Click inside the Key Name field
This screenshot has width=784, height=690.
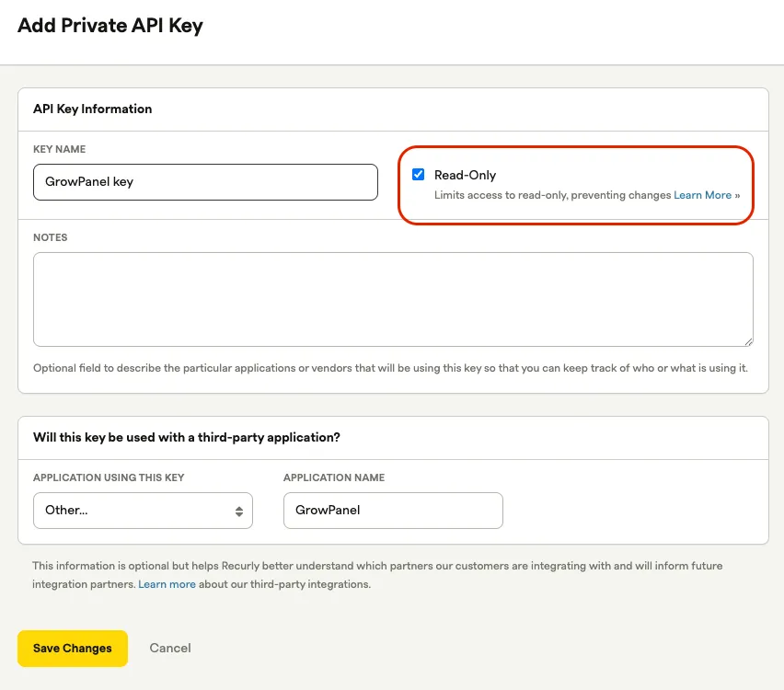click(204, 182)
